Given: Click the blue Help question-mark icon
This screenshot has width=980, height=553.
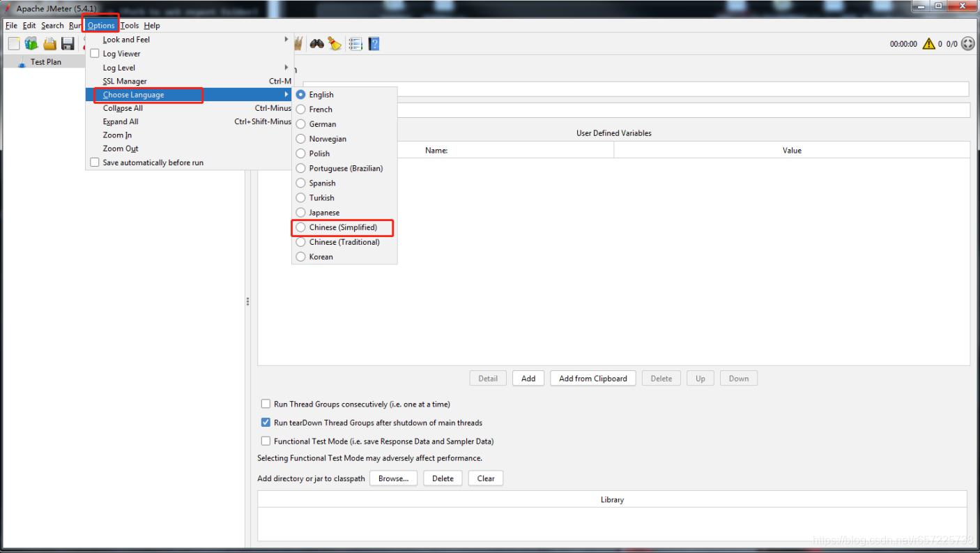Looking at the screenshot, I should [374, 44].
